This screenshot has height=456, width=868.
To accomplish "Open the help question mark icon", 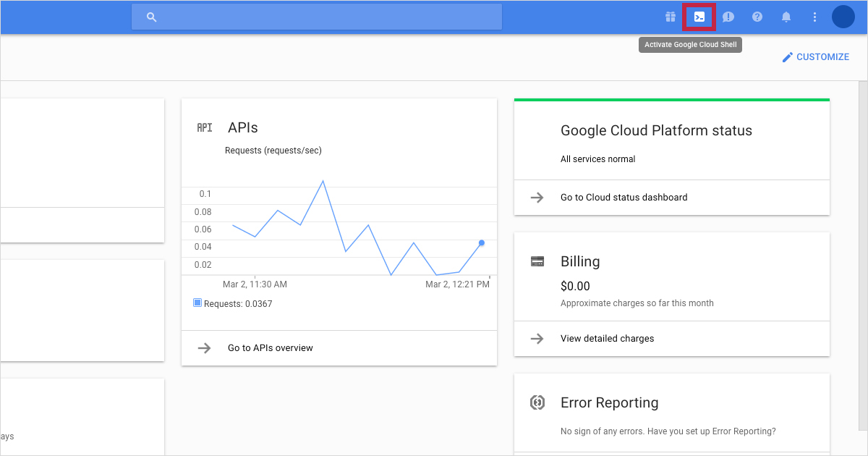I will pos(757,17).
